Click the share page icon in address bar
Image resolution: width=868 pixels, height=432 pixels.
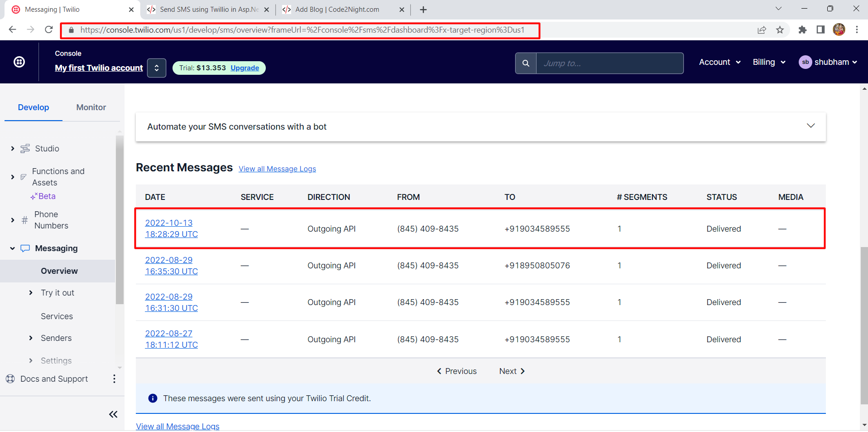(x=762, y=30)
